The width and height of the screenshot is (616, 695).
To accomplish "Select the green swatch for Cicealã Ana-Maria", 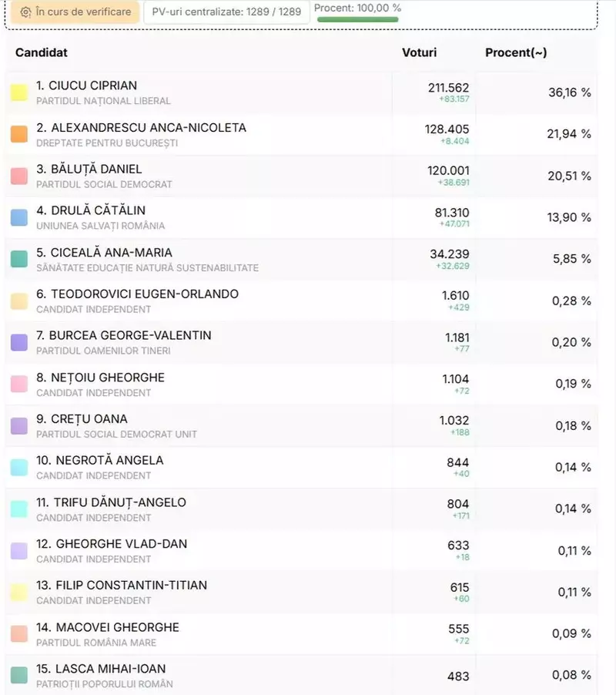I will 19,259.
